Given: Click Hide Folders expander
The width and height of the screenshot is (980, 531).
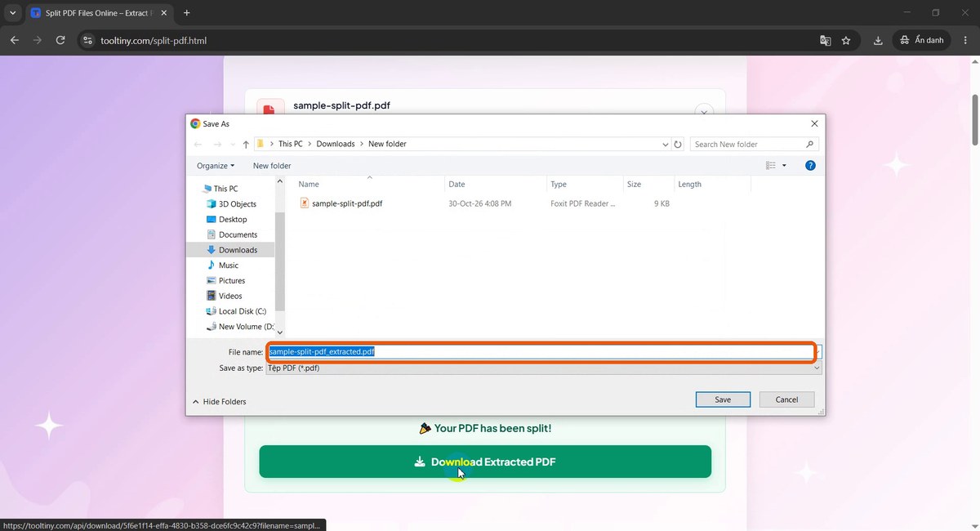Looking at the screenshot, I should click(219, 402).
